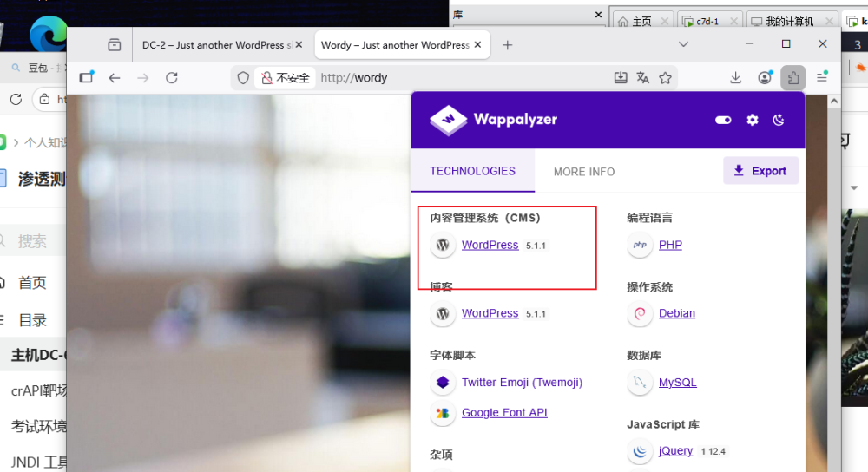Click the Twemoji icon
The width and height of the screenshot is (868, 472).
pyautogui.click(x=443, y=383)
